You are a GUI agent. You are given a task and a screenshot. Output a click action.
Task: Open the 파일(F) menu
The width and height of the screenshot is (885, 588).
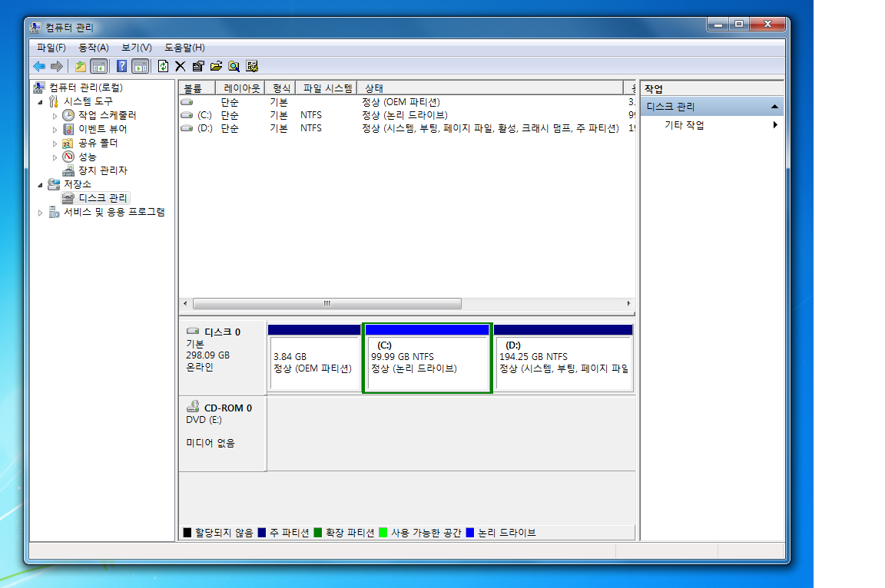tap(51, 48)
